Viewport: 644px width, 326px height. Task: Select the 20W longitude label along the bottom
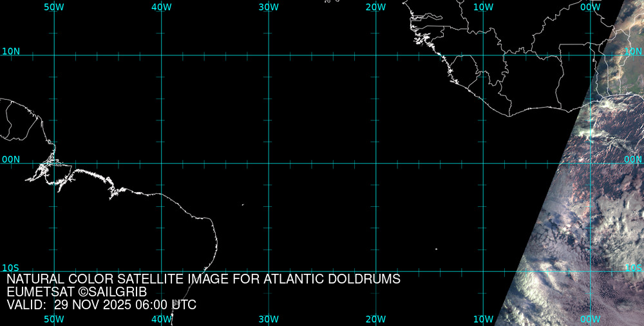[x=375, y=319]
